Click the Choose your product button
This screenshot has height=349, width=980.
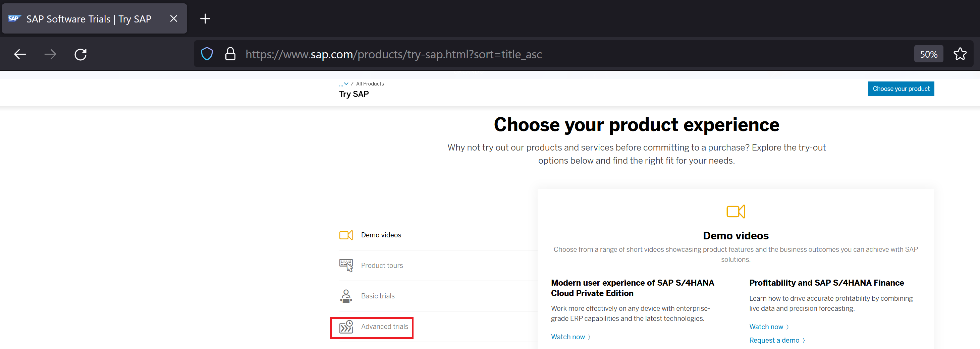pyautogui.click(x=901, y=89)
